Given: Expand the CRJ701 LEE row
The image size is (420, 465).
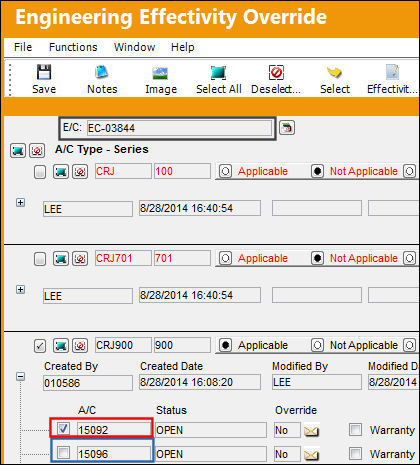Looking at the screenshot, I should coord(20,289).
